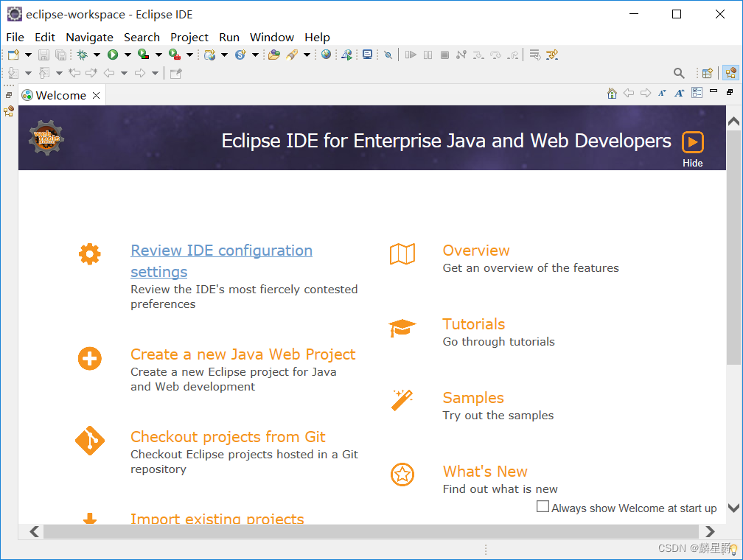This screenshot has width=743, height=560.
Task: Click the Pin Editor icon
Action: [x=175, y=74]
